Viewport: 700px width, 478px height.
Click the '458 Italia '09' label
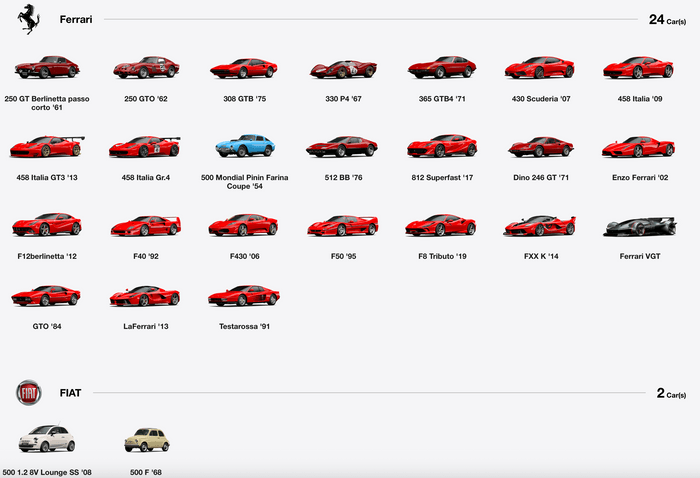(x=640, y=99)
